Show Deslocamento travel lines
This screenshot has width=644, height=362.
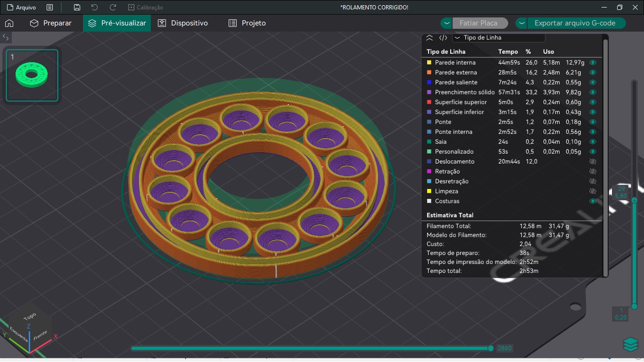pos(593,162)
